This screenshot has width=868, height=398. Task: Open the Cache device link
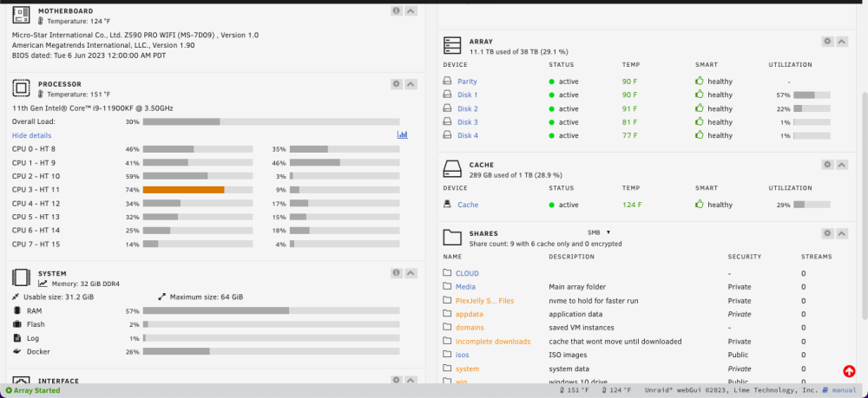(x=468, y=205)
